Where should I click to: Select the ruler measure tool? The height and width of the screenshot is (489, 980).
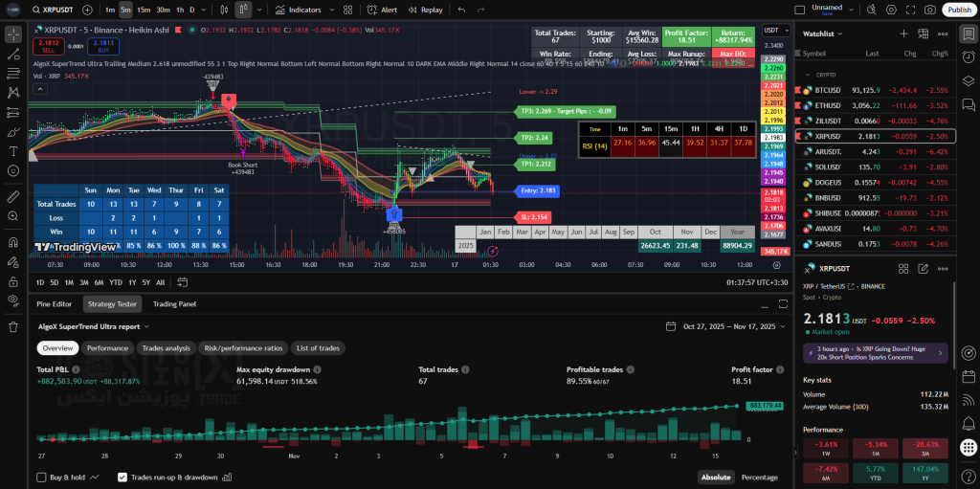[13, 196]
